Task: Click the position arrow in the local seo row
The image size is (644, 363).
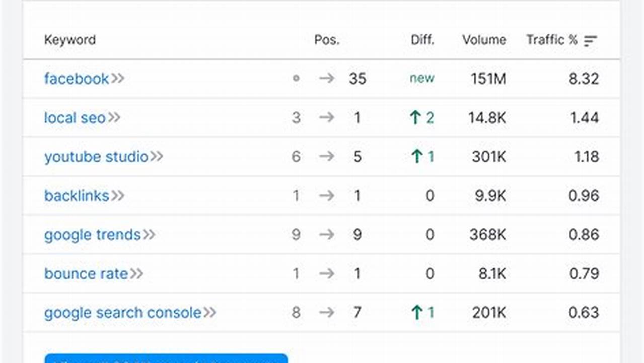Action: [327, 117]
